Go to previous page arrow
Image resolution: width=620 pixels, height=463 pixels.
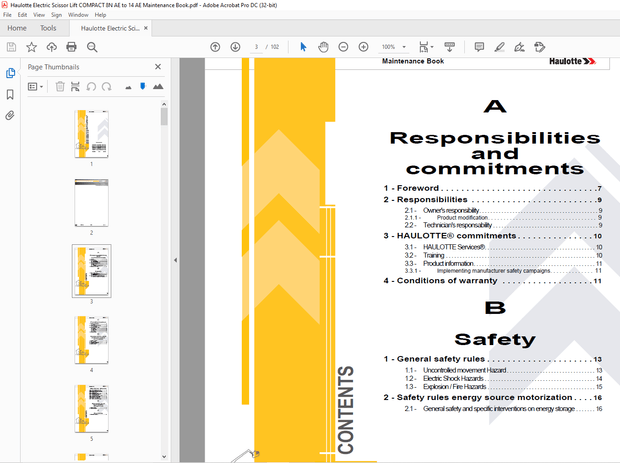click(215, 47)
